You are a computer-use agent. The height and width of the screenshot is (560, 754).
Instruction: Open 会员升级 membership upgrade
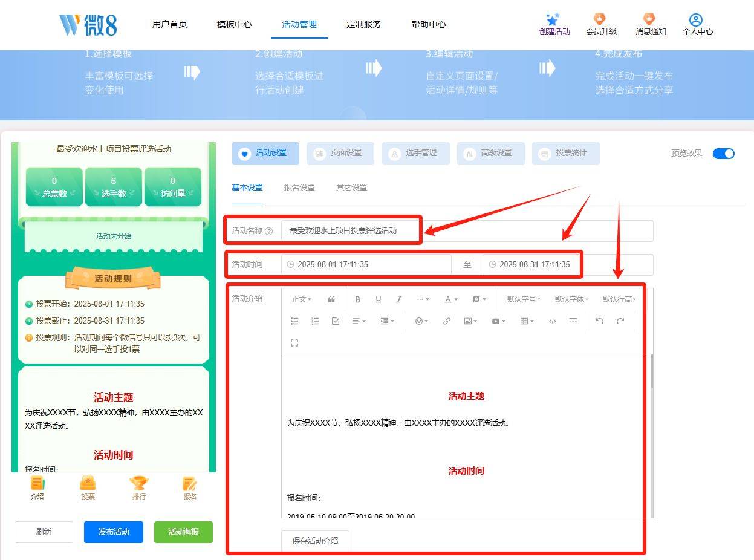click(601, 24)
